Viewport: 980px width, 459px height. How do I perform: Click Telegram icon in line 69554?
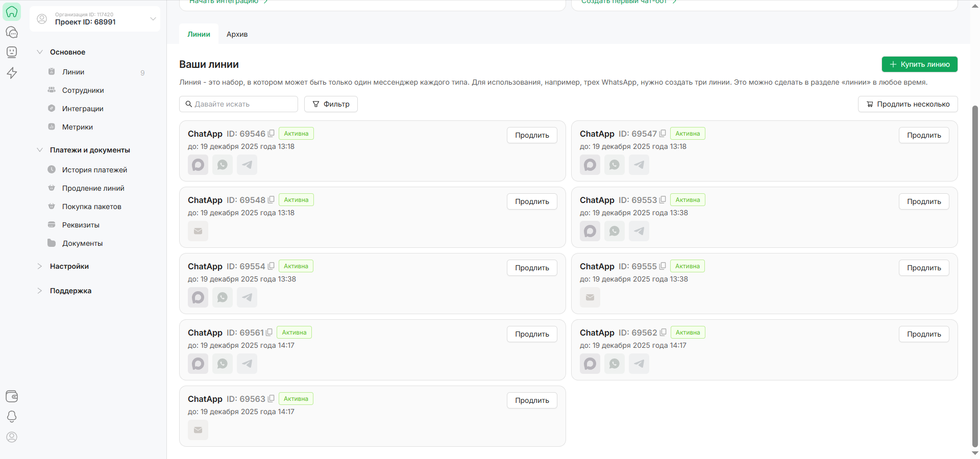pyautogui.click(x=247, y=297)
